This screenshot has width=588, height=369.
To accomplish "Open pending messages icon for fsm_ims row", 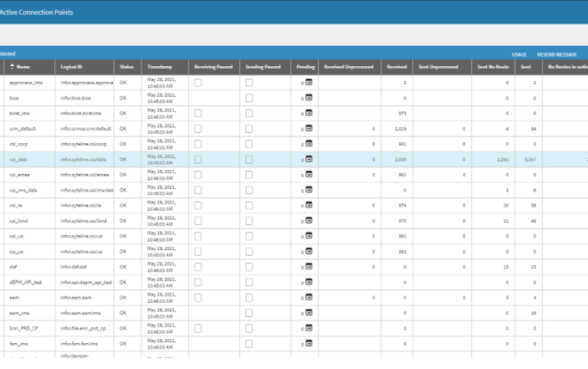I will tap(309, 344).
